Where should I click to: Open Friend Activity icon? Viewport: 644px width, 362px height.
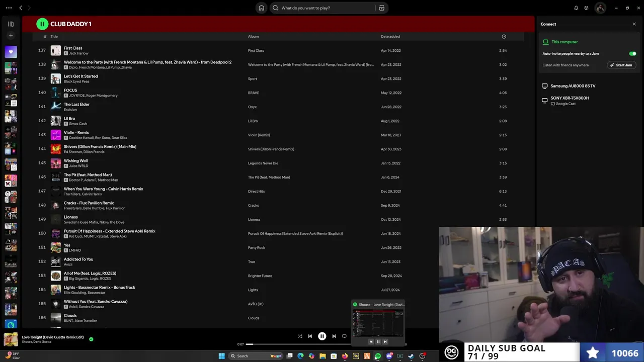586,8
